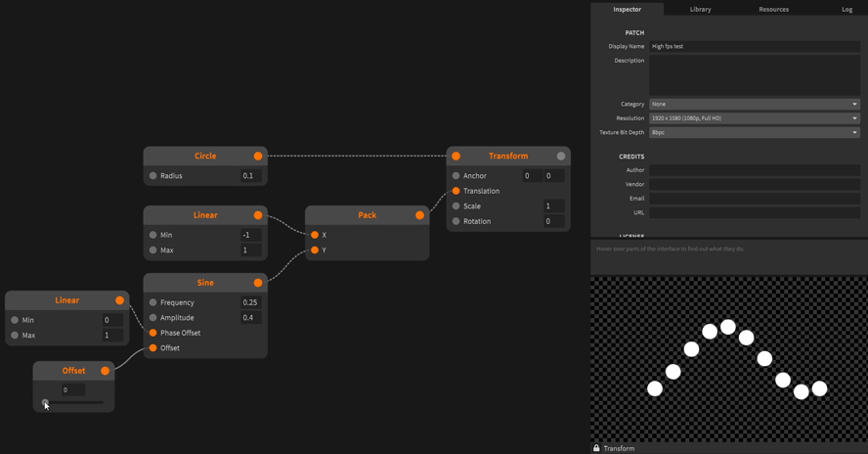Viewport: 868px width, 454px height.
Task: Click Min value -1 on Linear above Sine
Action: click(x=251, y=235)
